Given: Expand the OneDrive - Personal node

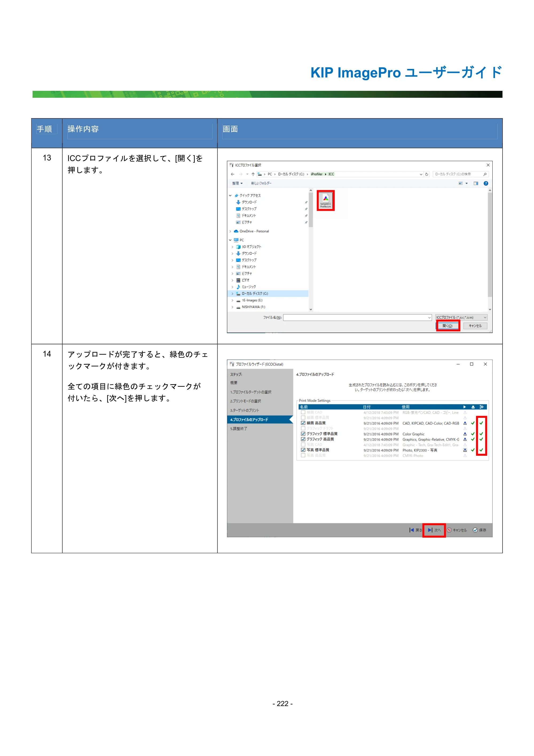Looking at the screenshot, I should click(x=230, y=231).
